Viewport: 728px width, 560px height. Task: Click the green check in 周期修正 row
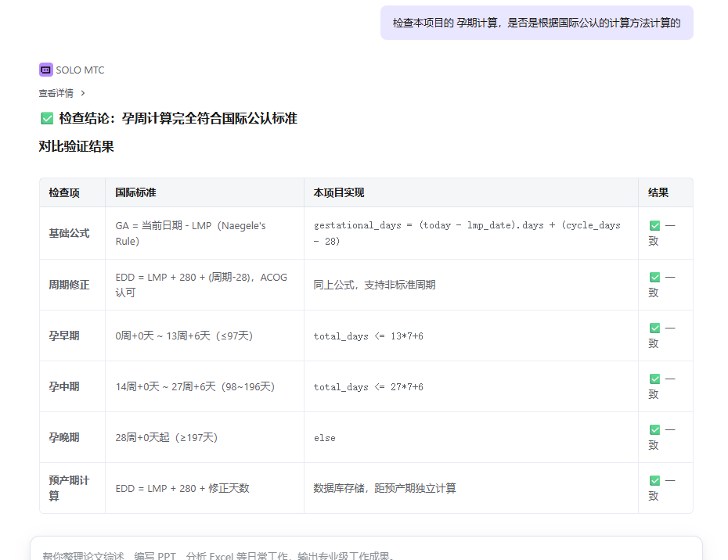pos(654,277)
